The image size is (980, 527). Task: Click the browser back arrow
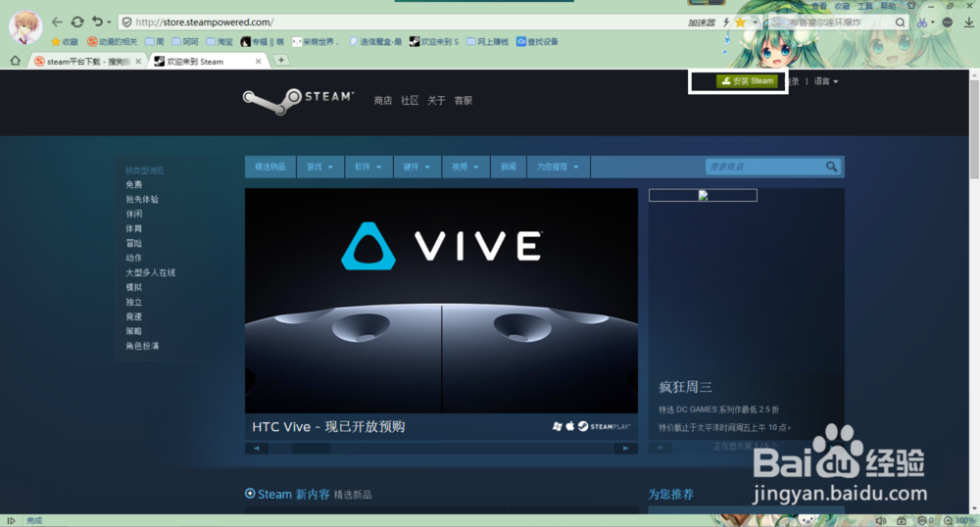click(57, 22)
